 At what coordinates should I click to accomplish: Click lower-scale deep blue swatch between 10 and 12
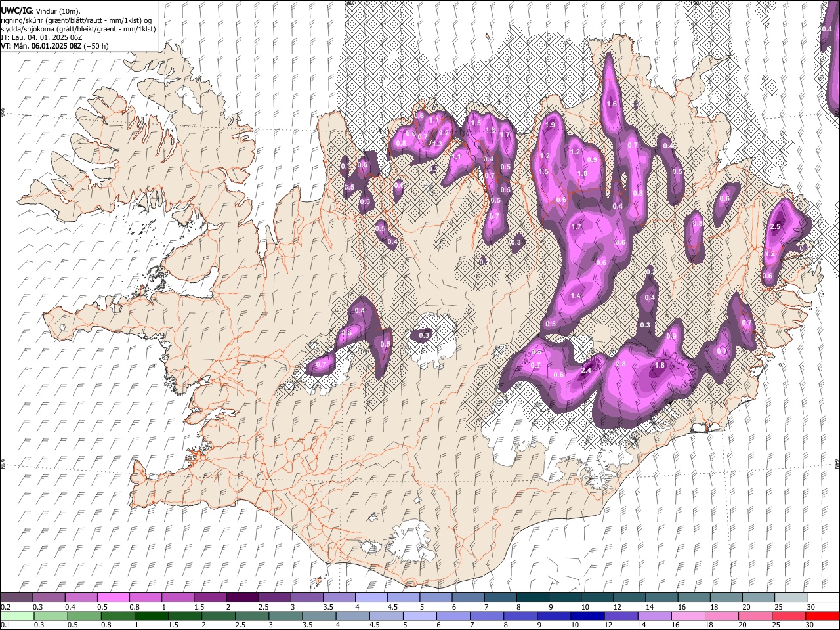pyautogui.click(x=587, y=616)
